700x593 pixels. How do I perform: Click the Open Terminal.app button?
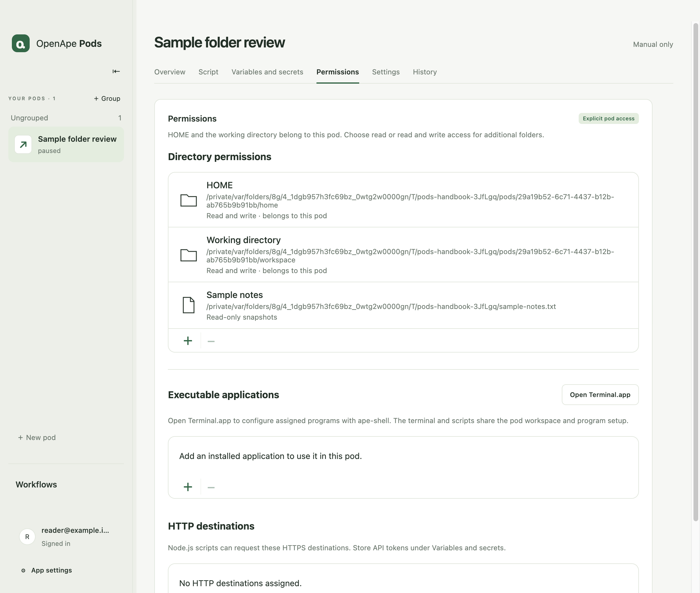tap(600, 395)
